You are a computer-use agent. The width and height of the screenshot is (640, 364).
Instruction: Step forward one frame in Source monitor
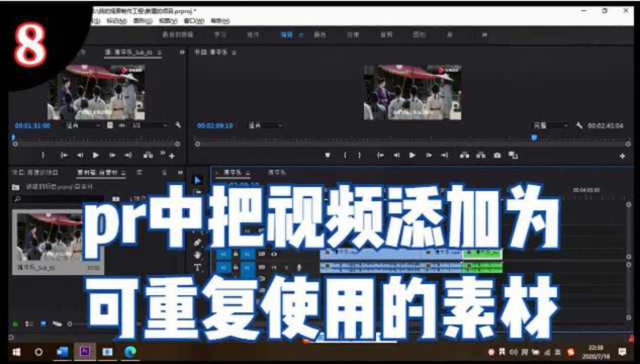112,156
